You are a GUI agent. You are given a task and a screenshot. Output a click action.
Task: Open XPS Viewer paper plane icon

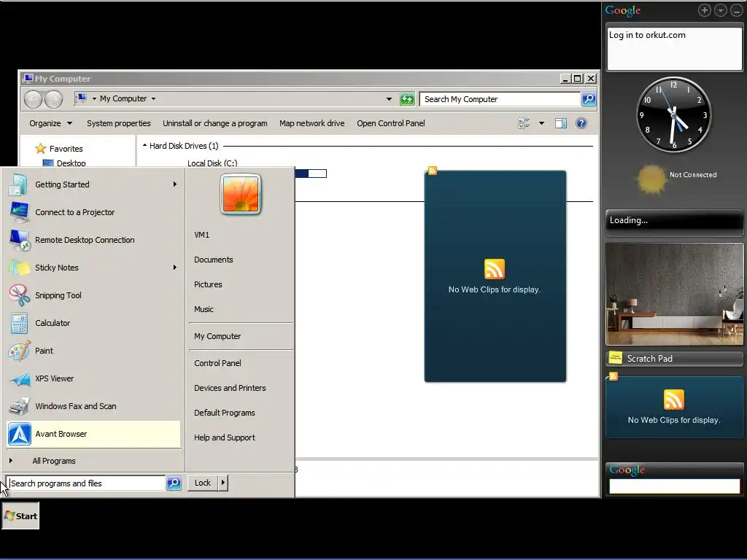[20, 379]
